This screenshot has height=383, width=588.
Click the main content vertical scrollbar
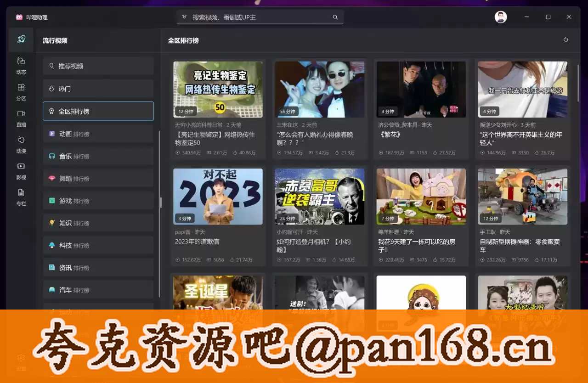click(578, 83)
